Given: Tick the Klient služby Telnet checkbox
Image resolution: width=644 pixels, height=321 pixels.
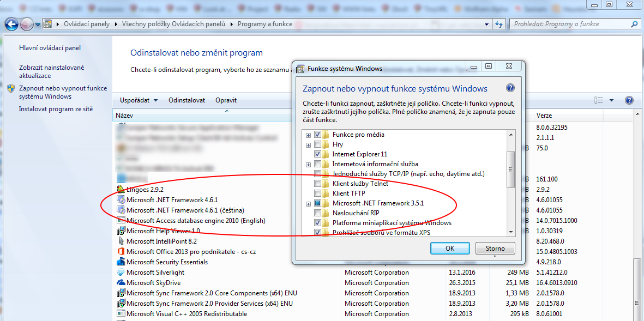Looking at the screenshot, I should tap(318, 184).
